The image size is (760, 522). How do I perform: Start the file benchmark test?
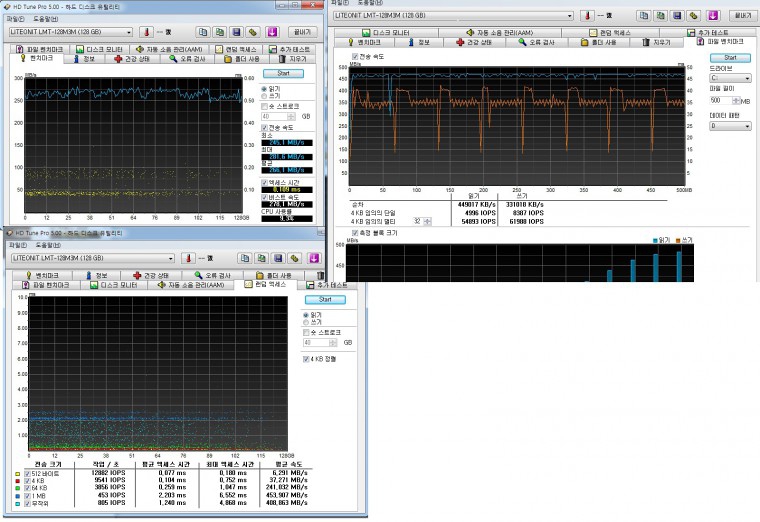tap(730, 58)
